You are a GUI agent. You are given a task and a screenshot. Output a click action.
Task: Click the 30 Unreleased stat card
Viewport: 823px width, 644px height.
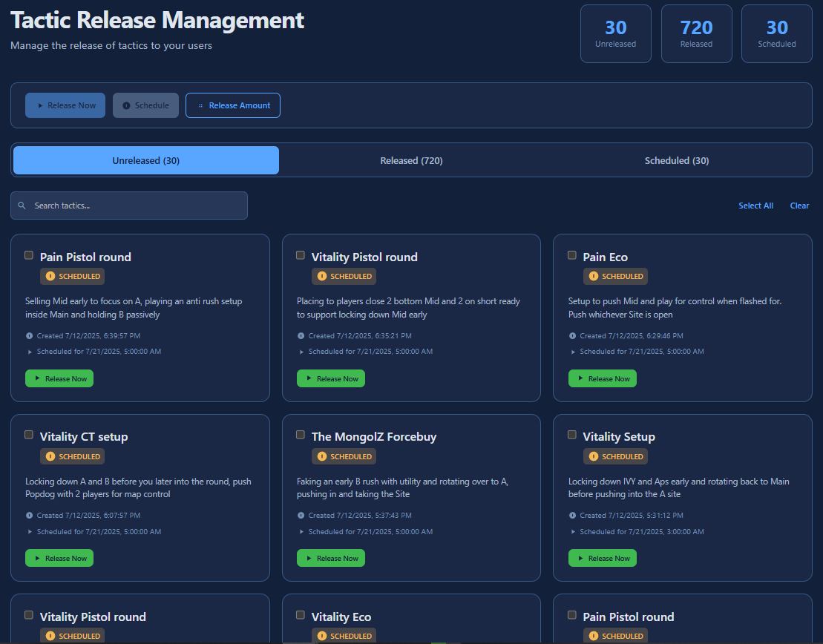pyautogui.click(x=616, y=34)
